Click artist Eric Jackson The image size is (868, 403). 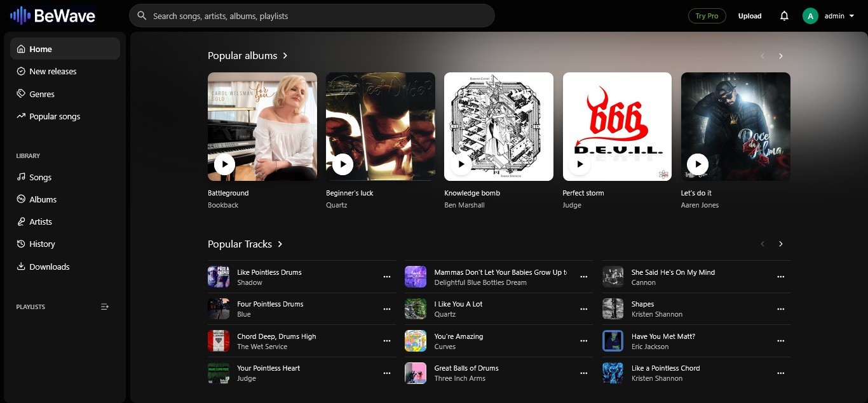[x=650, y=347]
